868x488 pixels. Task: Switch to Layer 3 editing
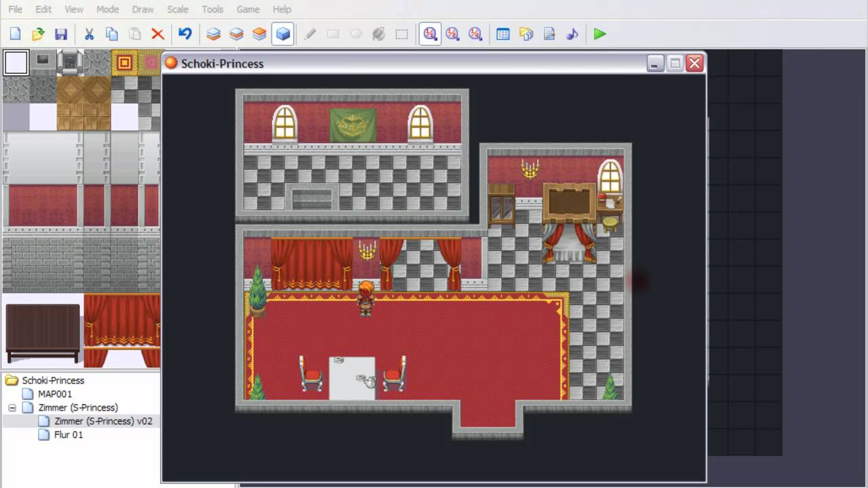[259, 34]
